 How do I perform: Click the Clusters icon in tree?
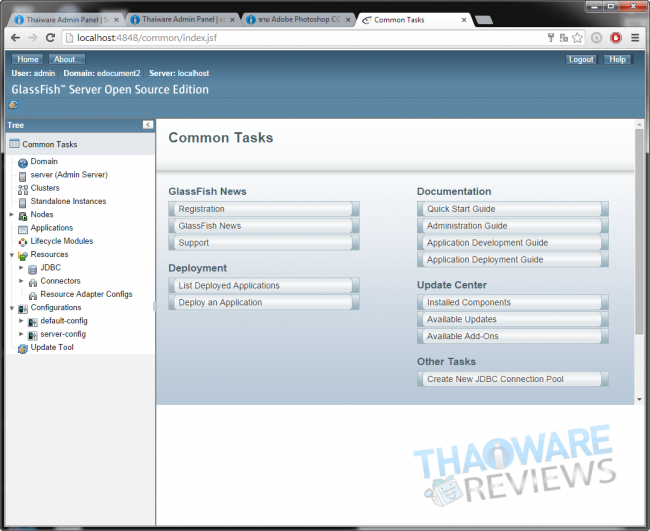[23, 189]
